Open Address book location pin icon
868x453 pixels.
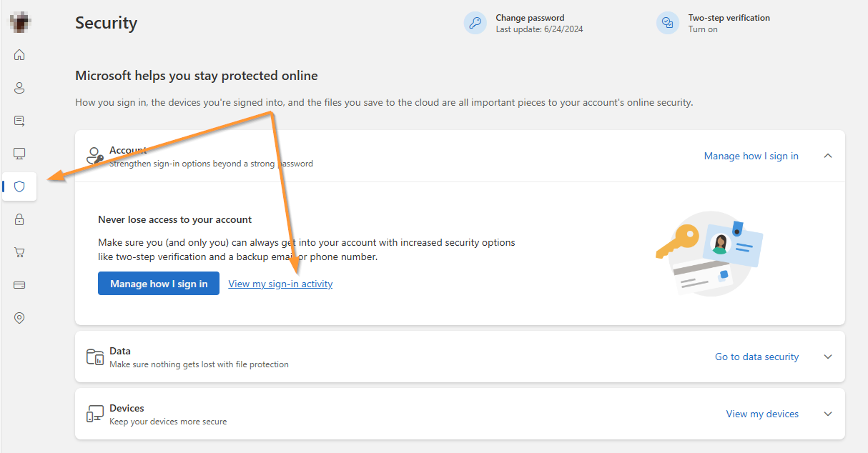coord(19,318)
